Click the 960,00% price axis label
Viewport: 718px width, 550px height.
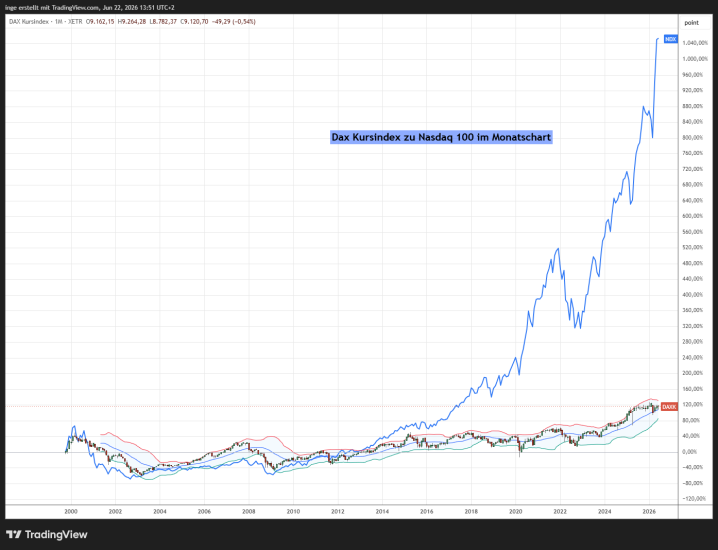693,75
